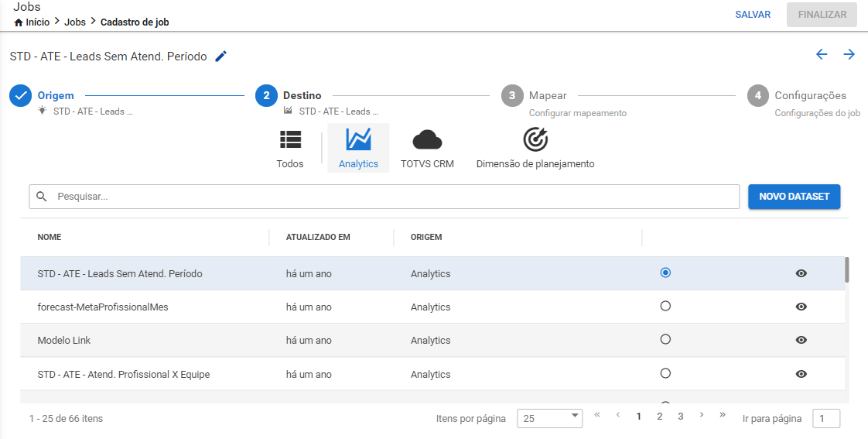Go to page 2
Screen dimensions: 868x439
pyautogui.click(x=659, y=417)
